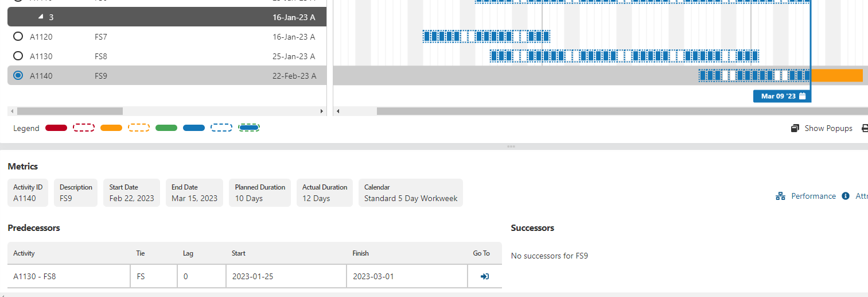Click the orange FS9 Gantt bar
The height and width of the screenshot is (297, 868).
[836, 75]
